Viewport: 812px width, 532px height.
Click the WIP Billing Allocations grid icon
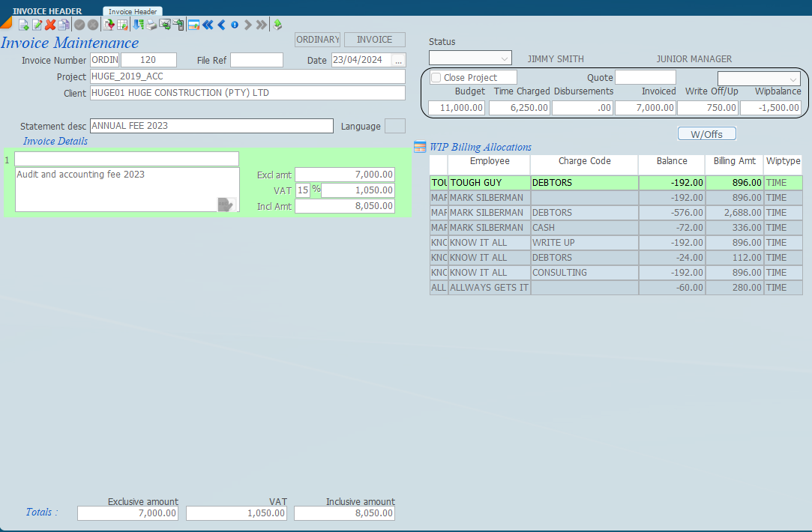point(420,147)
